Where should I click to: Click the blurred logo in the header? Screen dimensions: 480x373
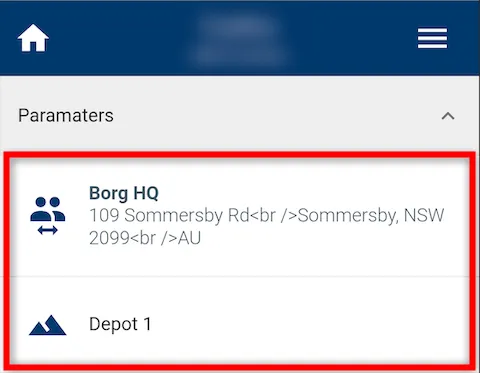tap(239, 37)
